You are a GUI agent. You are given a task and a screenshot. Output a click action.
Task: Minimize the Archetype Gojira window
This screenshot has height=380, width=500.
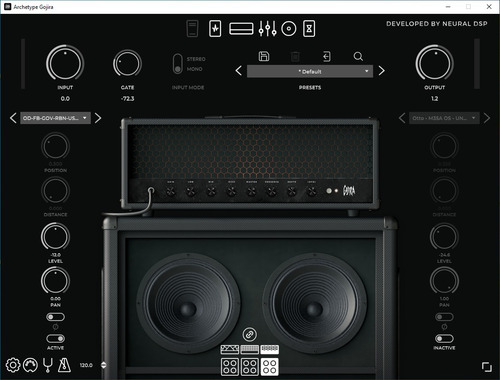(448, 7)
